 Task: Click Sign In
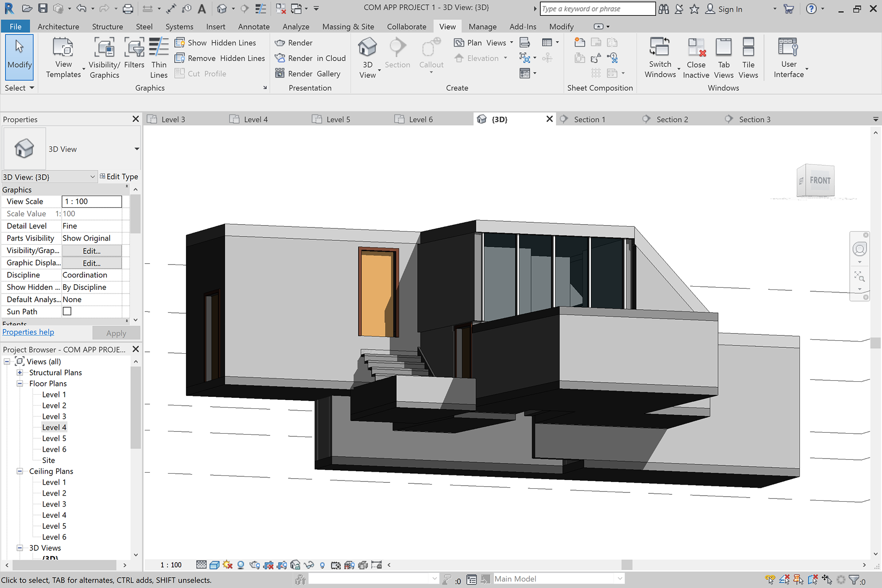[x=724, y=9]
